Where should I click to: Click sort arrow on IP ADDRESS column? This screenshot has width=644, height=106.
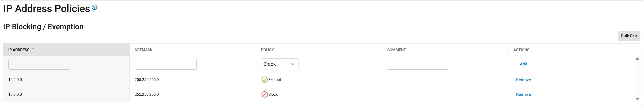[33, 50]
